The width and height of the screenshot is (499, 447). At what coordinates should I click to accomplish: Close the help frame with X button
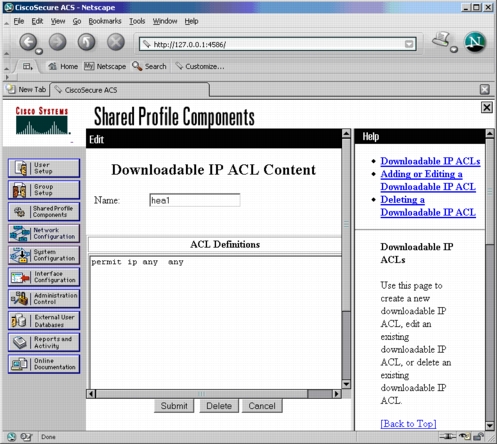click(x=487, y=108)
